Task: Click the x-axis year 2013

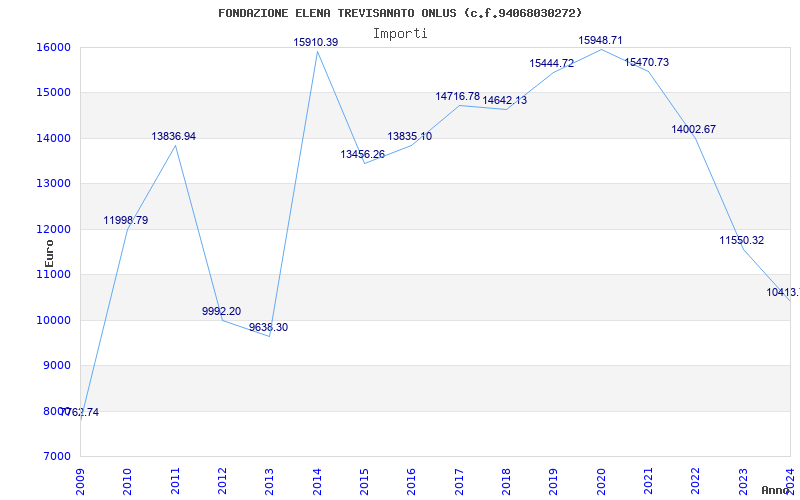Action: [x=269, y=482]
